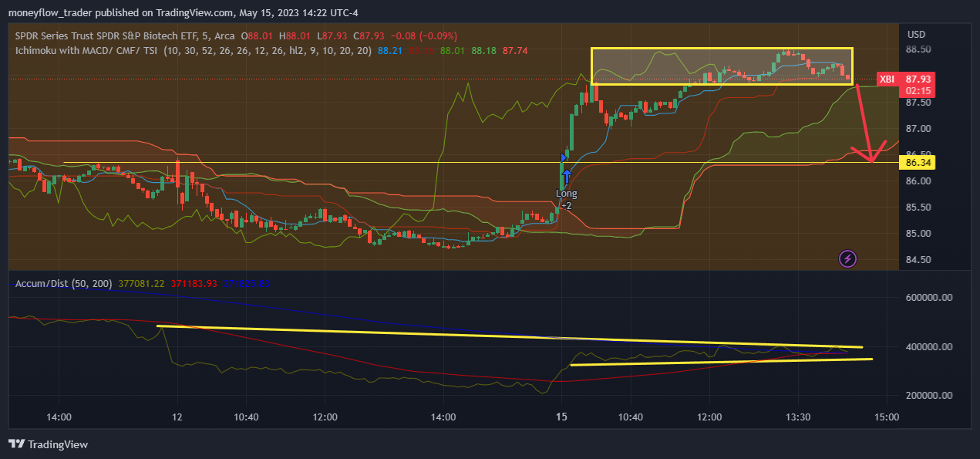Click the O88.01 open price value
Image resolution: width=980 pixels, height=459 pixels.
tap(257, 35)
